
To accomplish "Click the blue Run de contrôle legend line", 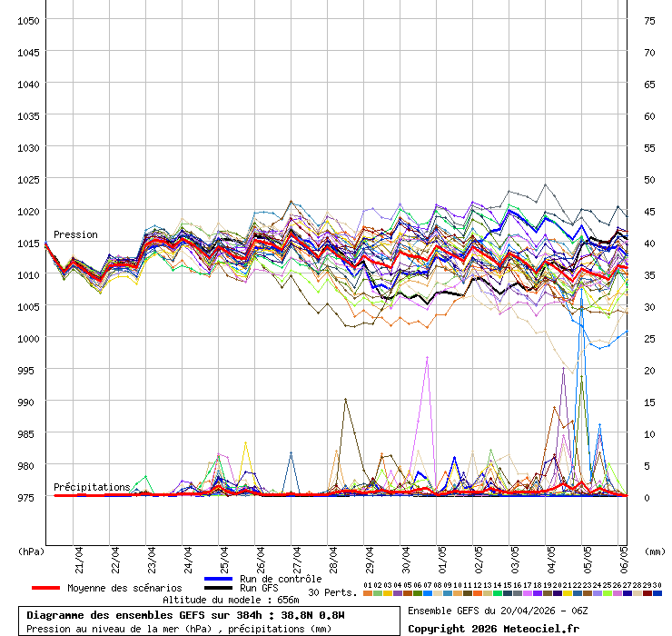I will point(218,579).
